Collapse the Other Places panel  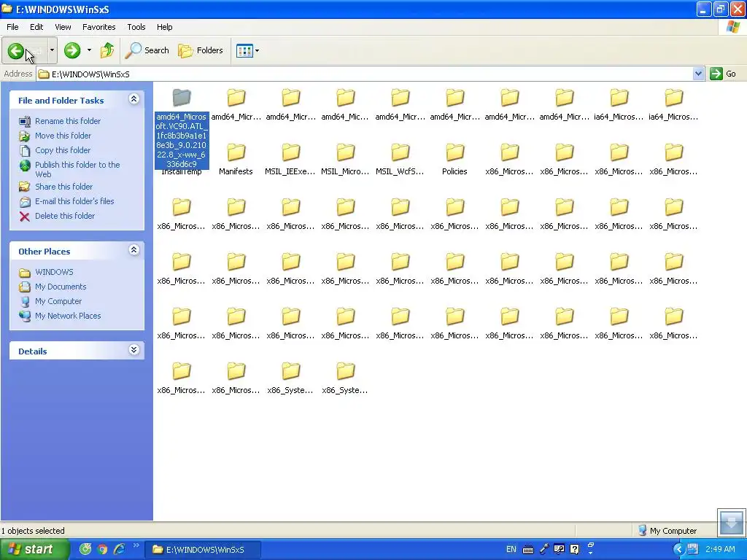134,250
